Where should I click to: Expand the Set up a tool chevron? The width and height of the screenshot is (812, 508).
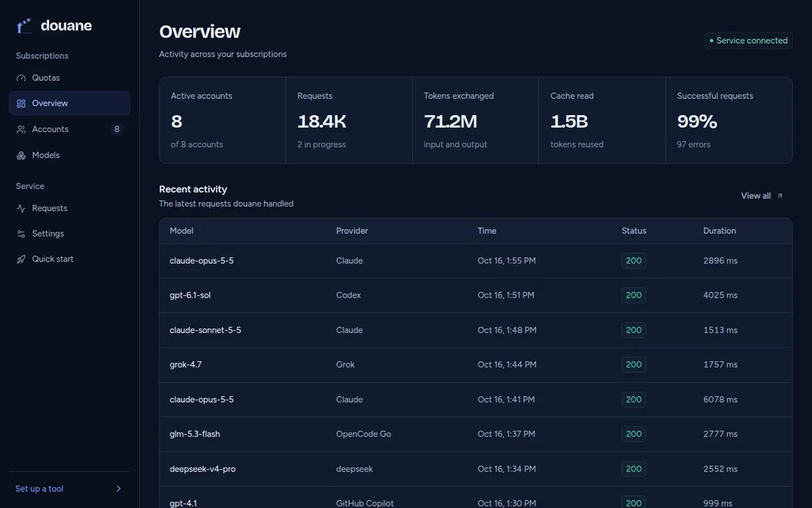point(119,489)
